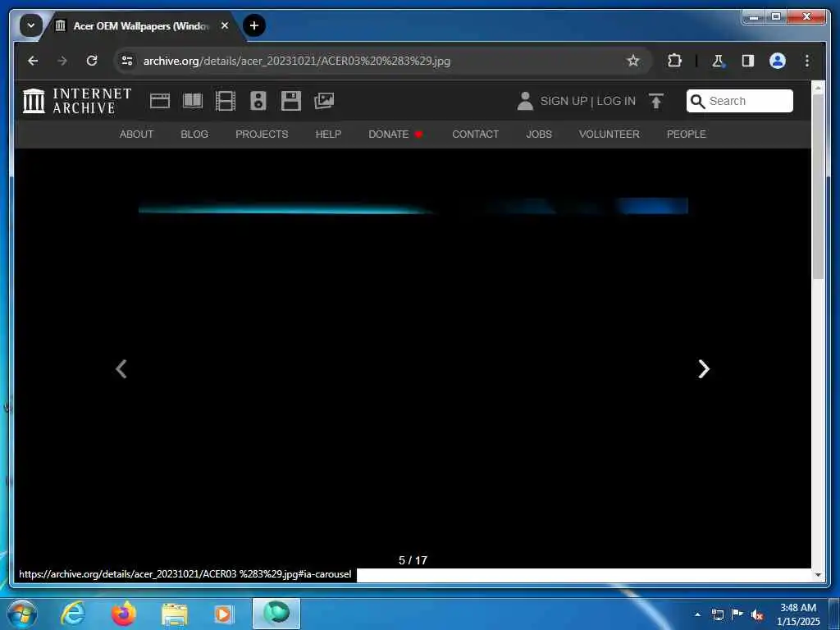The image size is (840, 630).
Task: Open the JOBS link
Action: (539, 134)
